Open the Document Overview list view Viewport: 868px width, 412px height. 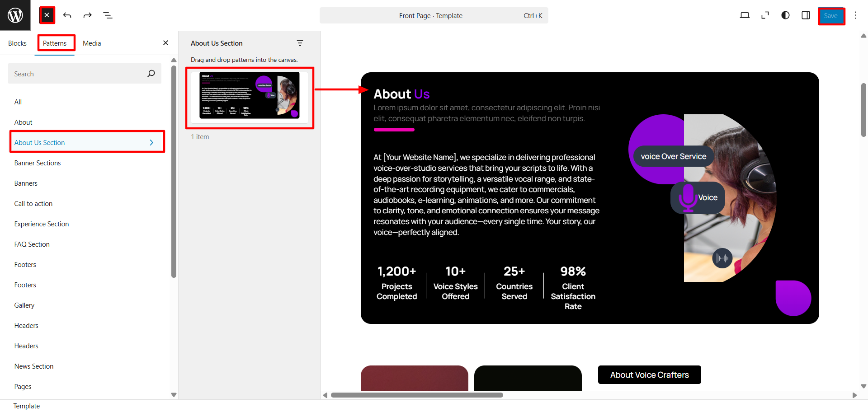pyautogui.click(x=108, y=15)
